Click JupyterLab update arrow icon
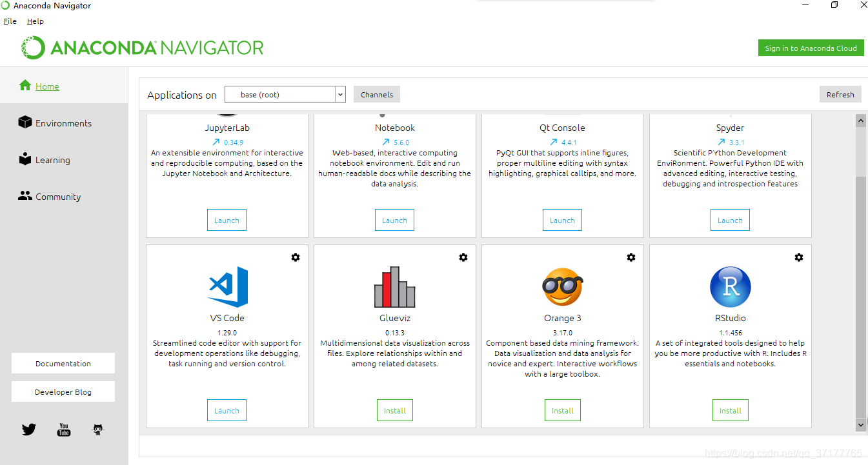The width and height of the screenshot is (868, 465). [x=216, y=142]
